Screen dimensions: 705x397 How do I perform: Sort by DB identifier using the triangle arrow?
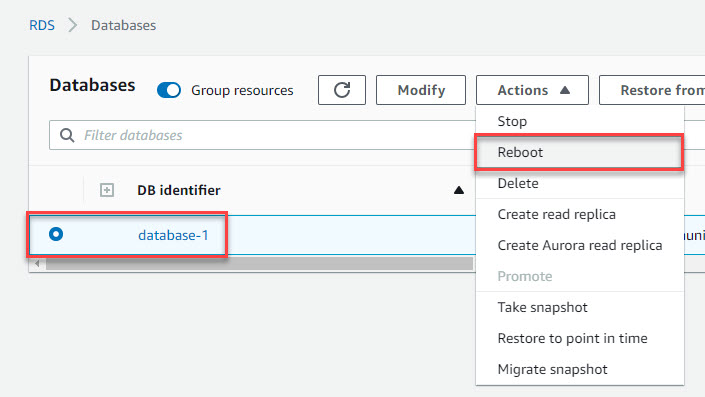click(459, 190)
